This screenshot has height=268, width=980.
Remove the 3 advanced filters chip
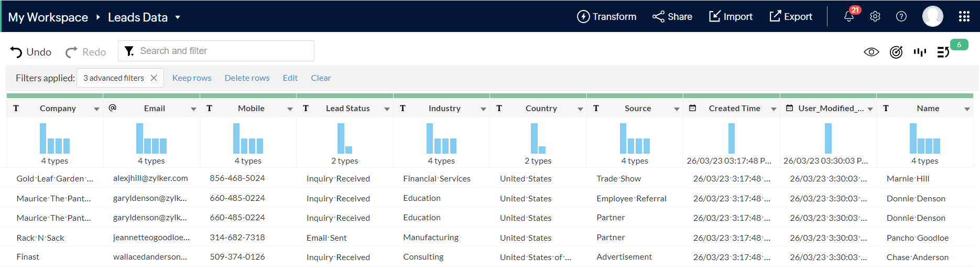point(154,78)
